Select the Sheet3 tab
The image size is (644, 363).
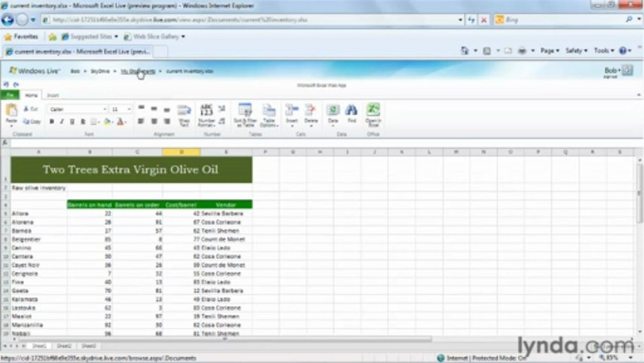pos(89,346)
